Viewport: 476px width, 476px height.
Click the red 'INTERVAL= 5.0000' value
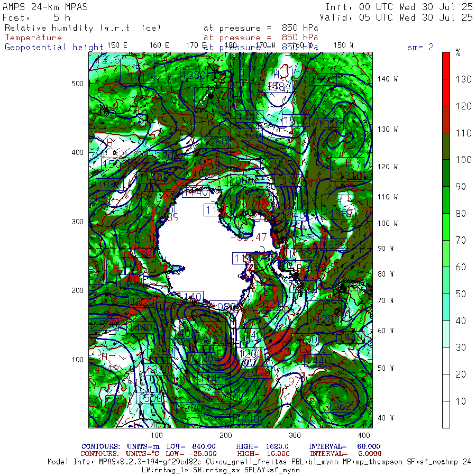point(346,454)
